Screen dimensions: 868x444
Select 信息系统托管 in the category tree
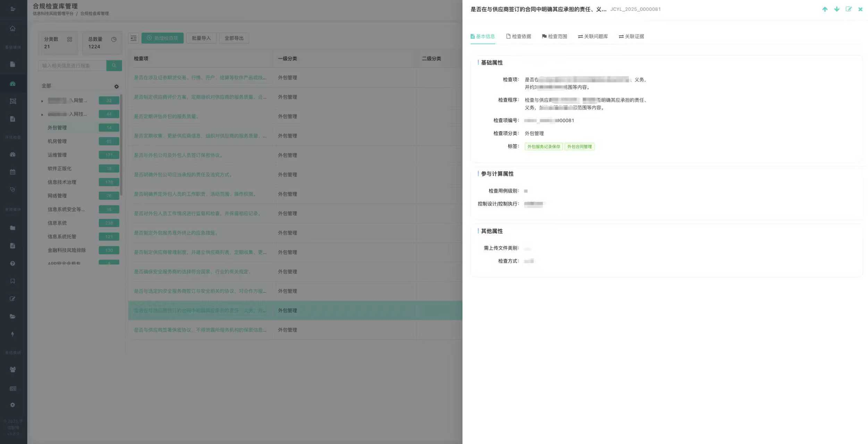(x=62, y=237)
